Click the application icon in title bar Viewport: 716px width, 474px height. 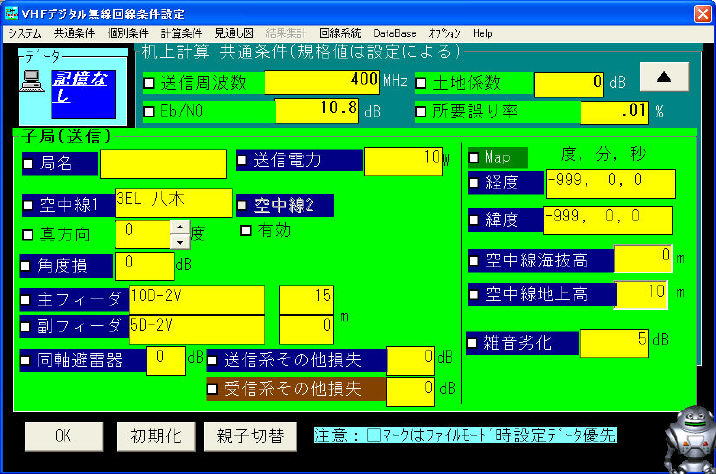11,10
